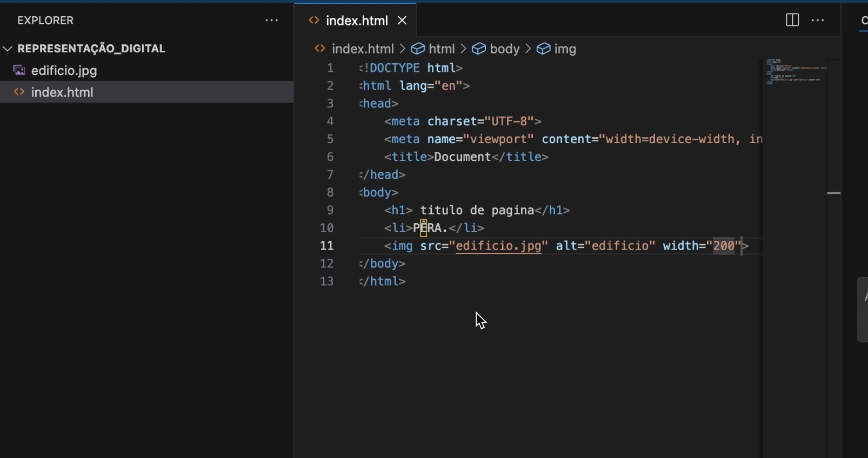Click the edificio.jpg image file icon
The width and height of the screenshot is (868, 458).
pyautogui.click(x=19, y=71)
